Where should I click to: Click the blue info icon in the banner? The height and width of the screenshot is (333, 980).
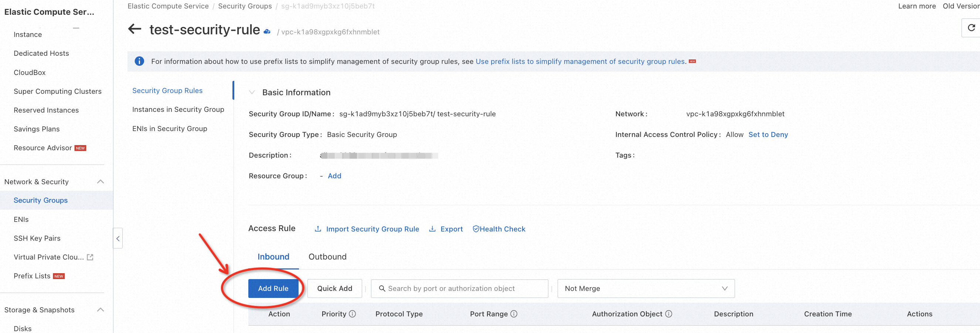point(139,61)
